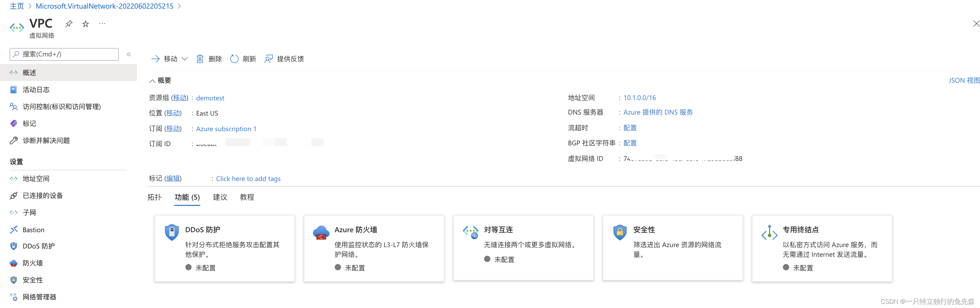Click the Bastion cross icon in sidebar

click(14, 229)
